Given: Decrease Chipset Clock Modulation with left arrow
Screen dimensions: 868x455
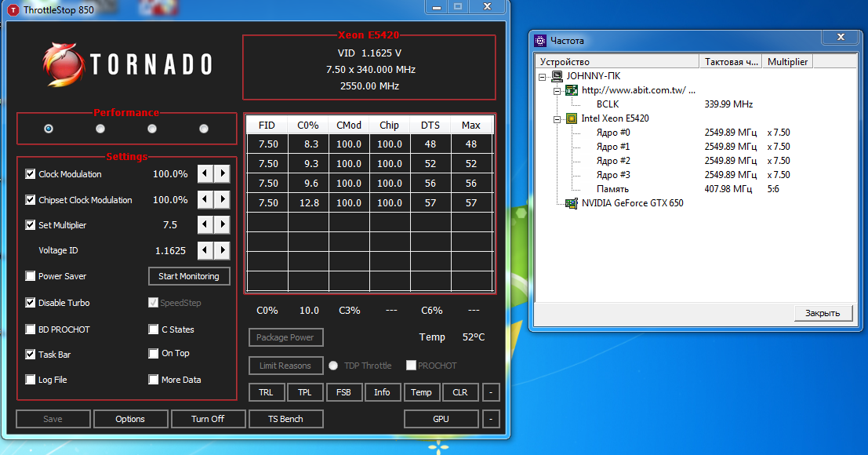Looking at the screenshot, I should click(x=205, y=199).
